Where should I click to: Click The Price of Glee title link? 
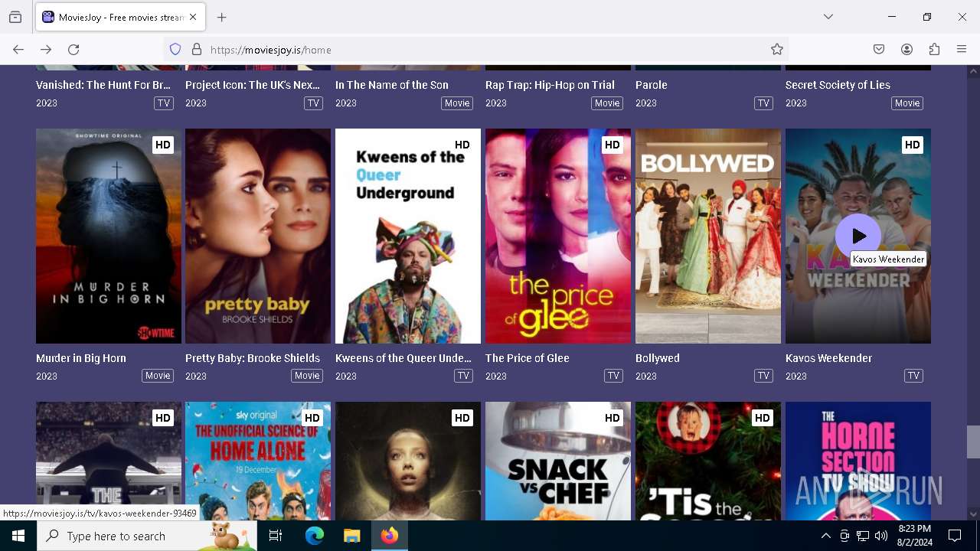(528, 358)
